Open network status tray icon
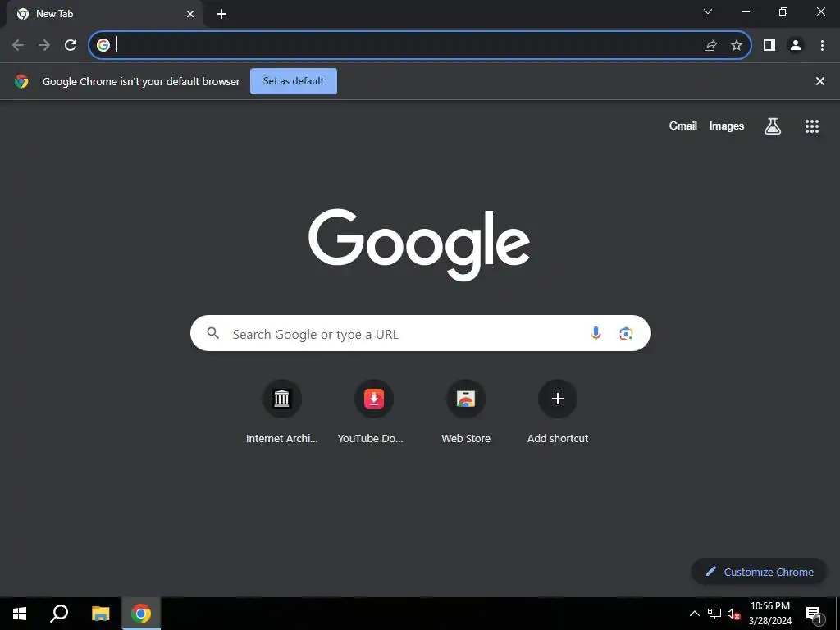The width and height of the screenshot is (840, 630). point(714,614)
